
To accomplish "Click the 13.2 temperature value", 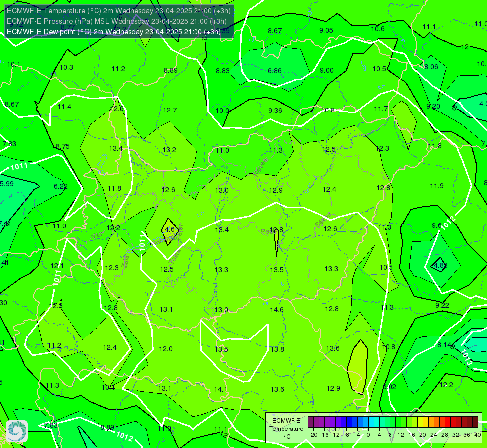I will [x=169, y=150].
